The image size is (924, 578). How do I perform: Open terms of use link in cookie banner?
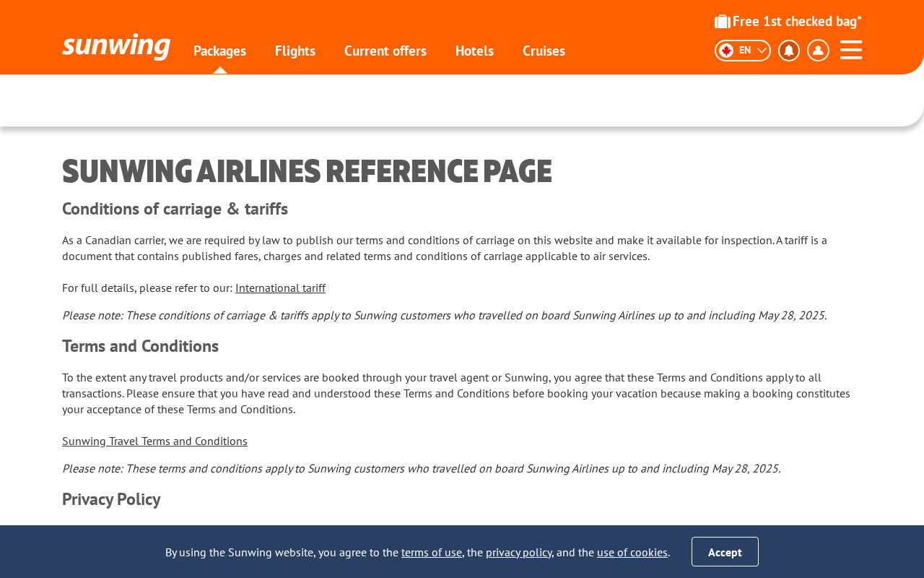point(432,552)
